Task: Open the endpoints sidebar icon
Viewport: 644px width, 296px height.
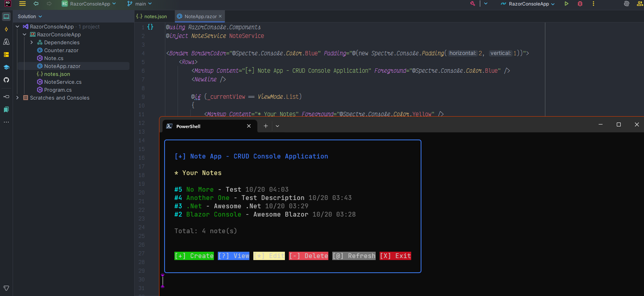Action: click(x=6, y=97)
